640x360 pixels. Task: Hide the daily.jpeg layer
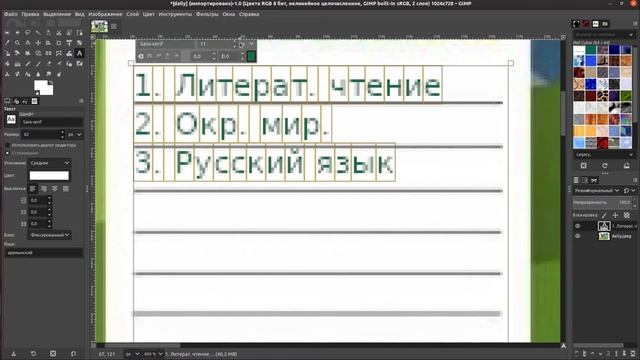(577, 236)
